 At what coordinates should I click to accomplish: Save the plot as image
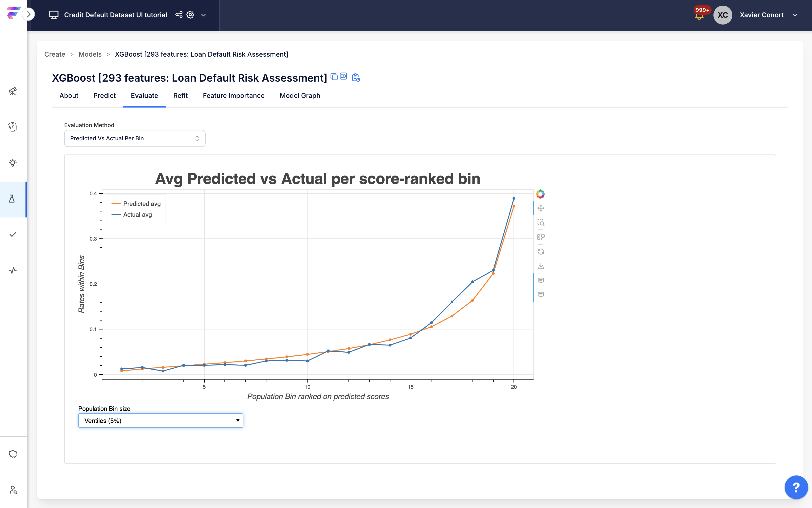[x=541, y=266]
